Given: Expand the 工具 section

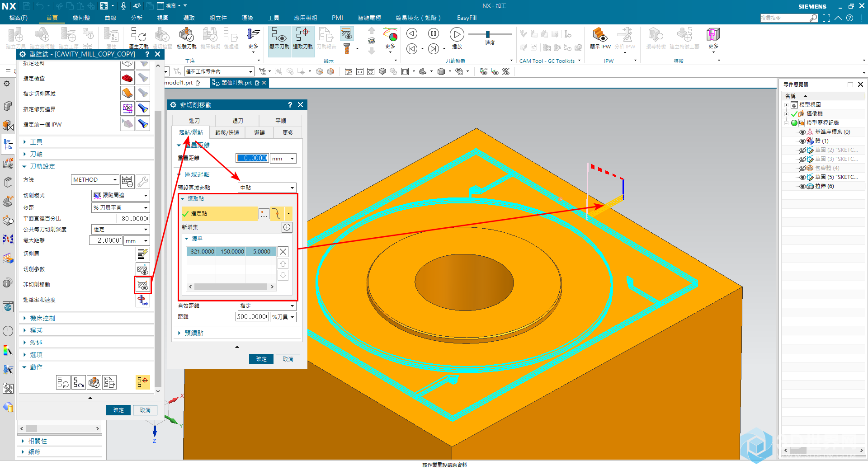Looking at the screenshot, I should tap(36, 142).
